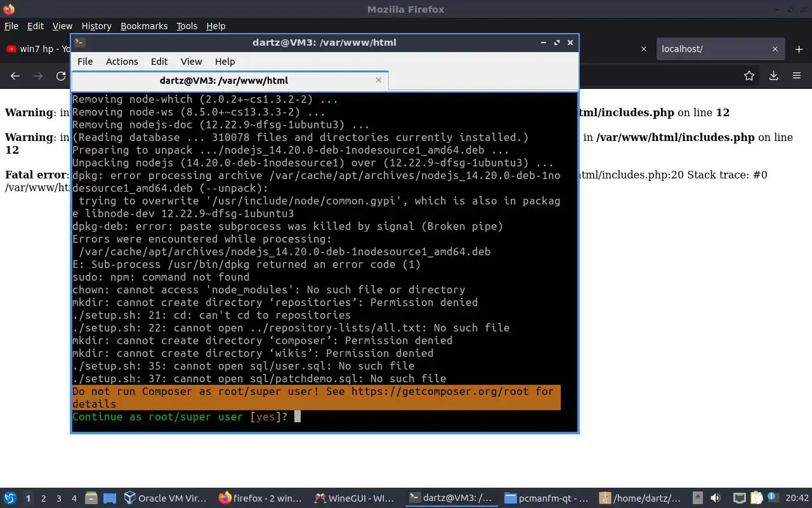
Task: Click 'Removing node-which' terminal line
Action: coord(205,99)
